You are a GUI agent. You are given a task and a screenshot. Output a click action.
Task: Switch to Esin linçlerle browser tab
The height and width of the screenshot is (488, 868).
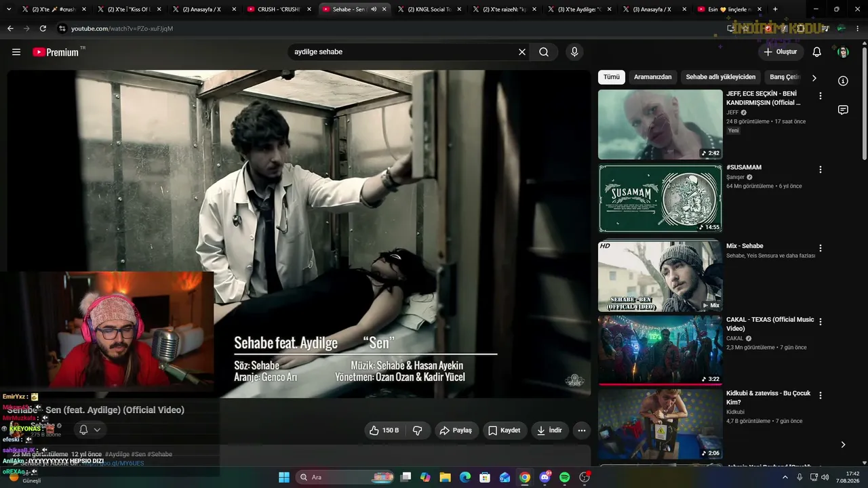pyautogui.click(x=729, y=9)
